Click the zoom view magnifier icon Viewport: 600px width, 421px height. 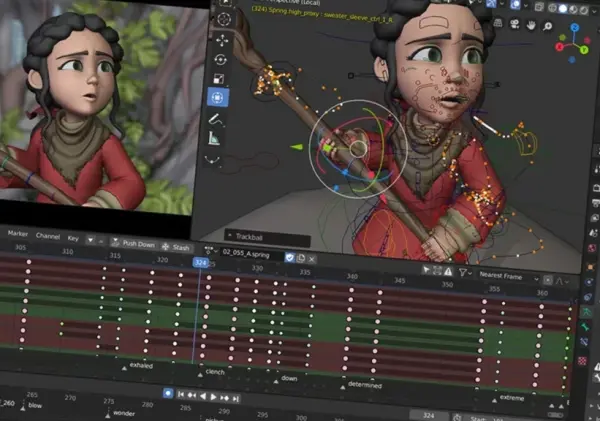pyautogui.click(x=548, y=26)
